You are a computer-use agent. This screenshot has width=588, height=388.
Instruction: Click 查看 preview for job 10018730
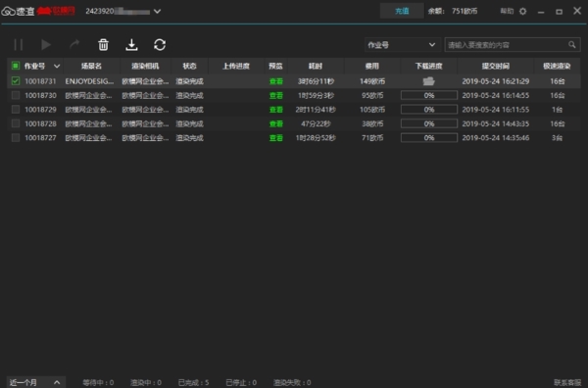pyautogui.click(x=276, y=96)
